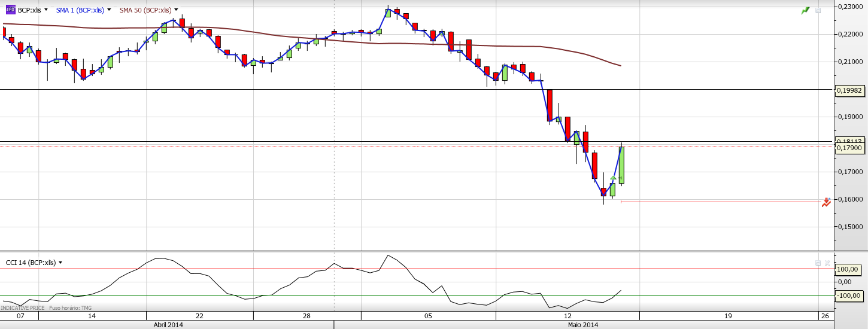Click date 22 on the time axis
The width and height of the screenshot is (868, 329).
click(x=199, y=316)
